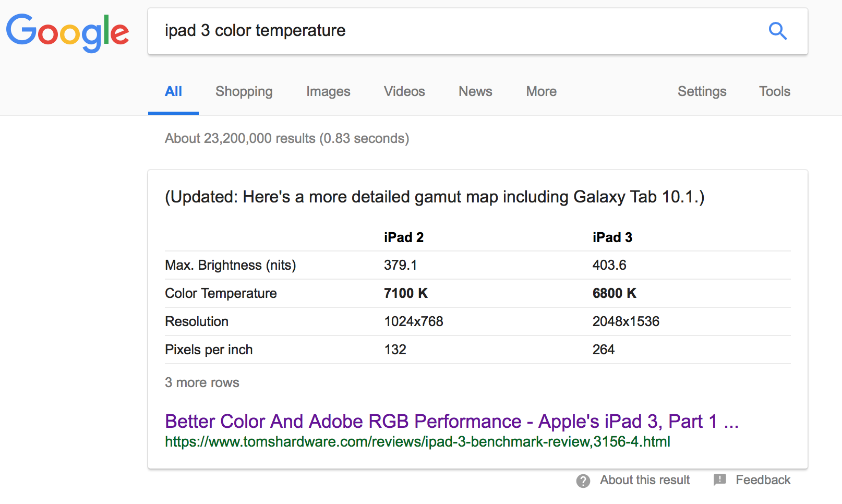Open the Images tab
842x504 pixels.
click(328, 92)
